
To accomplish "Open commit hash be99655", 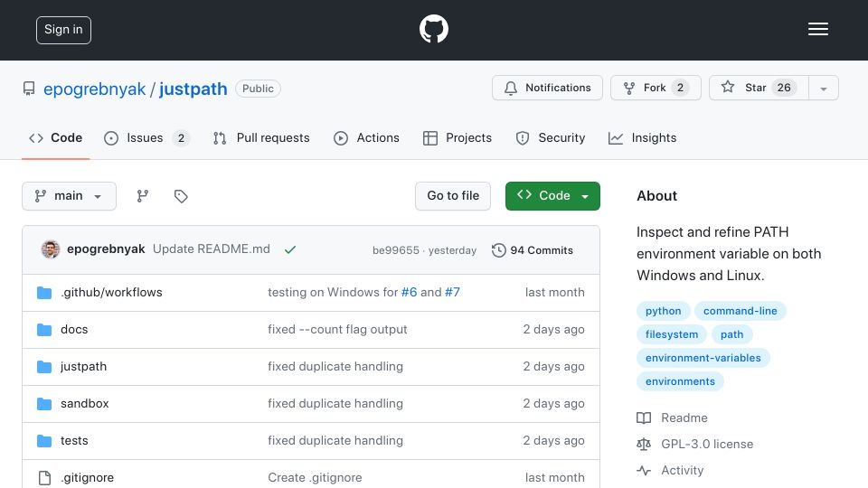I will coord(396,250).
